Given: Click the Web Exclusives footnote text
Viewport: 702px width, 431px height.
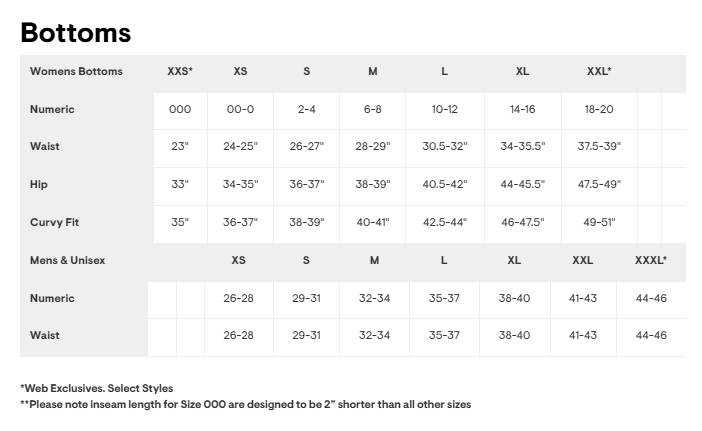Looking at the screenshot, I should [x=96, y=388].
